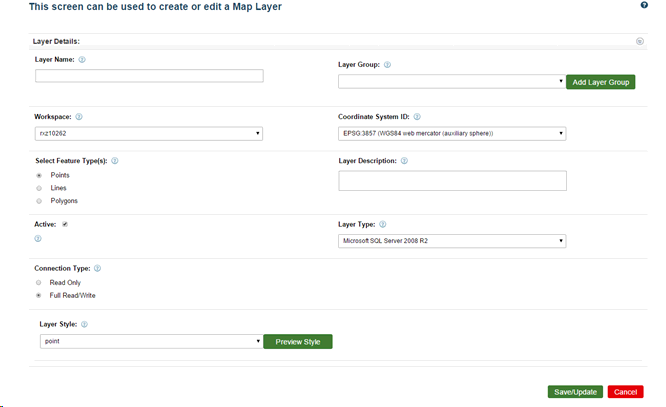Expand the Coordinate System ID dropdown
The height and width of the screenshot is (407, 666).
pos(452,132)
